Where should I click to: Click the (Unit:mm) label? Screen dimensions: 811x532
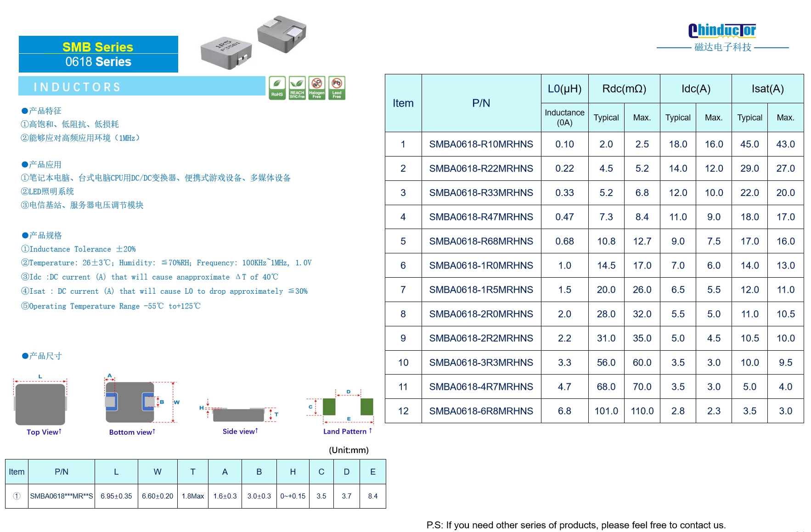[x=349, y=450]
